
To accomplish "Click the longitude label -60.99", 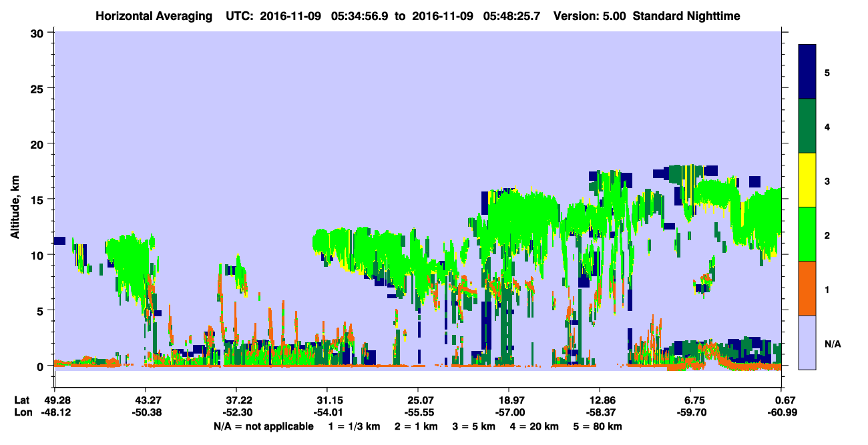I will click(781, 412).
